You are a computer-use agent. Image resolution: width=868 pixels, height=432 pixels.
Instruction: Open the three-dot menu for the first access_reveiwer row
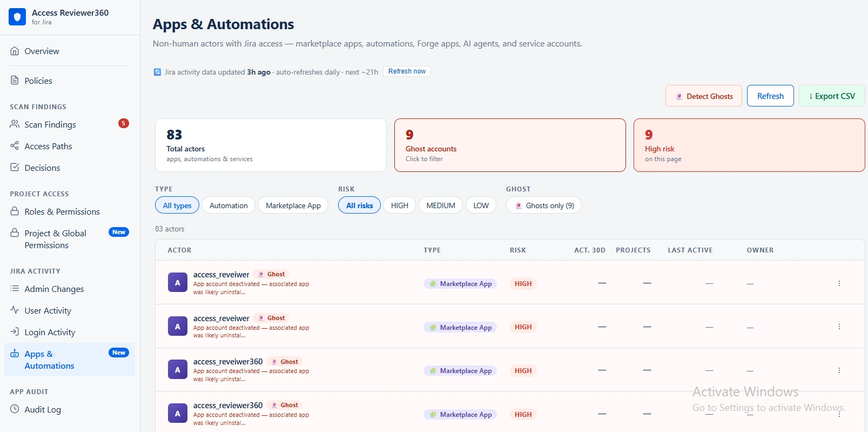[839, 283]
